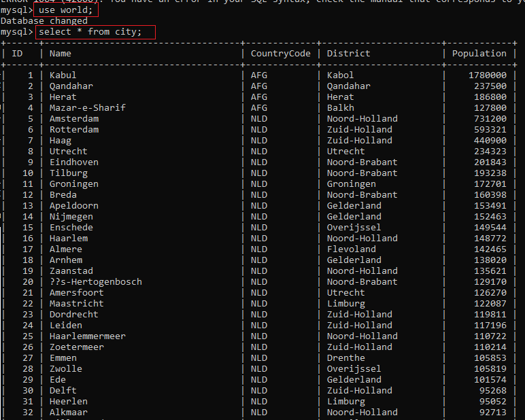Click the population value 440900

[490, 141]
